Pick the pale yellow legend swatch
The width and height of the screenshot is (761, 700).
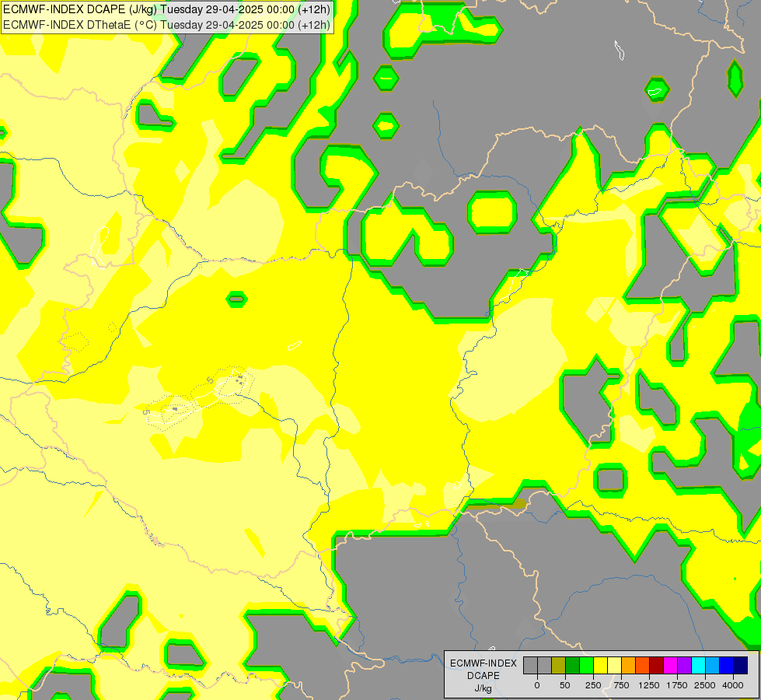pyautogui.click(x=614, y=666)
